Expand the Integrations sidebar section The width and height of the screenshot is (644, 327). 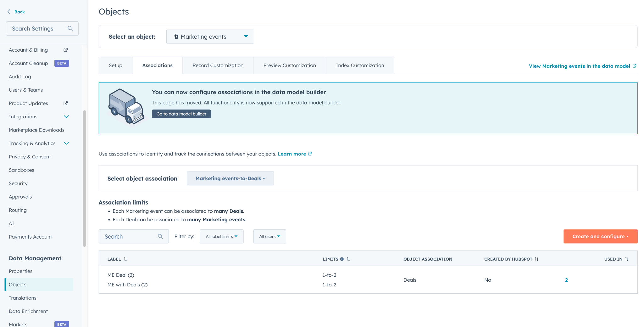click(x=66, y=117)
